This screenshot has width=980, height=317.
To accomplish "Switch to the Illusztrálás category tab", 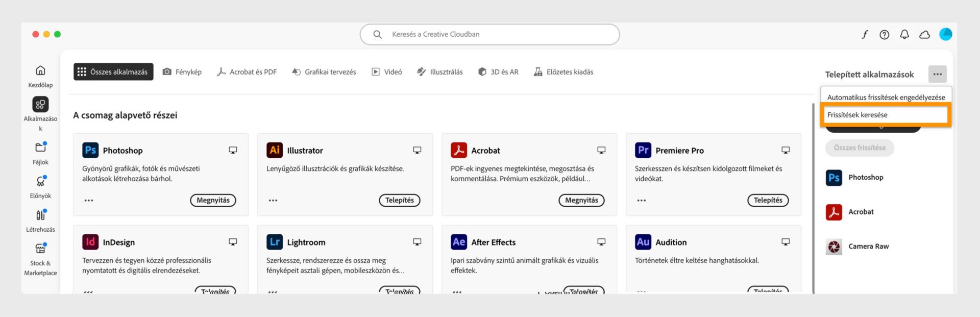I will point(440,72).
